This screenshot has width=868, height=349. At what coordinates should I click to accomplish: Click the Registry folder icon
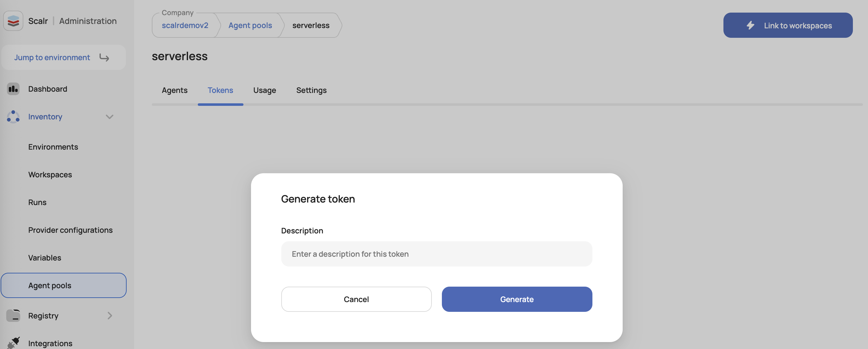coord(13,316)
